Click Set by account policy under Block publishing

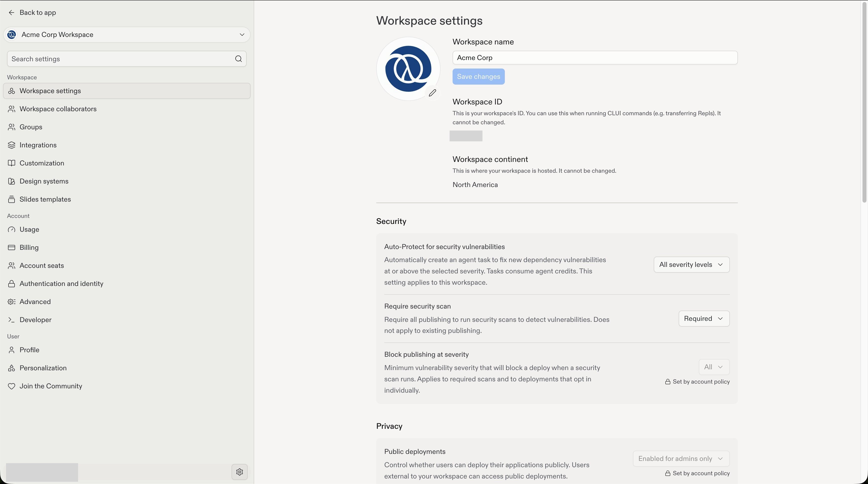[697, 382]
